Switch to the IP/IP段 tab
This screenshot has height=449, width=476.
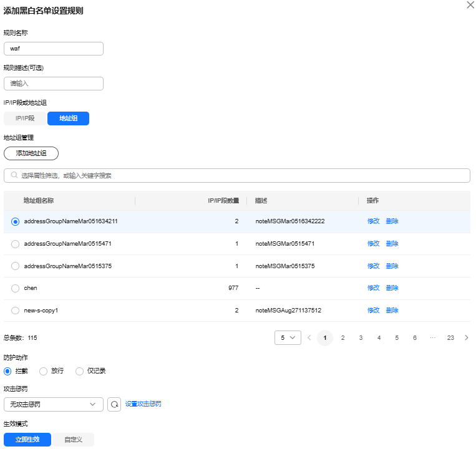[25, 118]
